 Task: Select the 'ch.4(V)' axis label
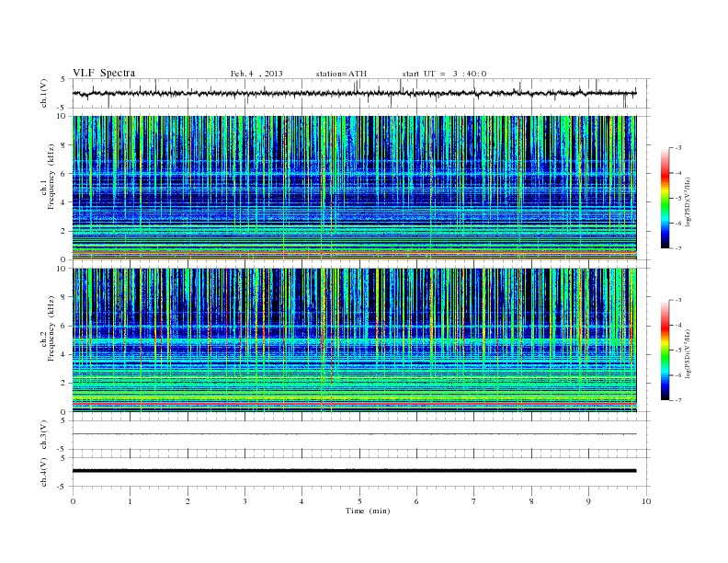pyautogui.click(x=44, y=472)
